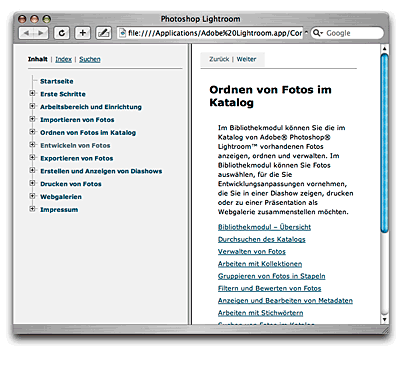Image resolution: width=400 pixels, height=370 pixels.
Task: Open the Arbeiten mit Stichwörtern link
Action: [x=261, y=313]
